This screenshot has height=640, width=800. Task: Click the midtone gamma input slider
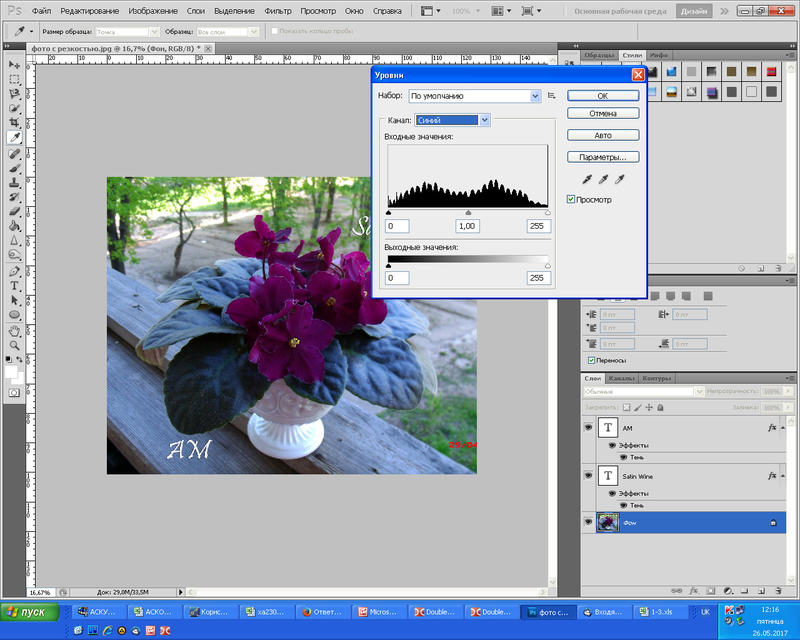[x=468, y=213]
